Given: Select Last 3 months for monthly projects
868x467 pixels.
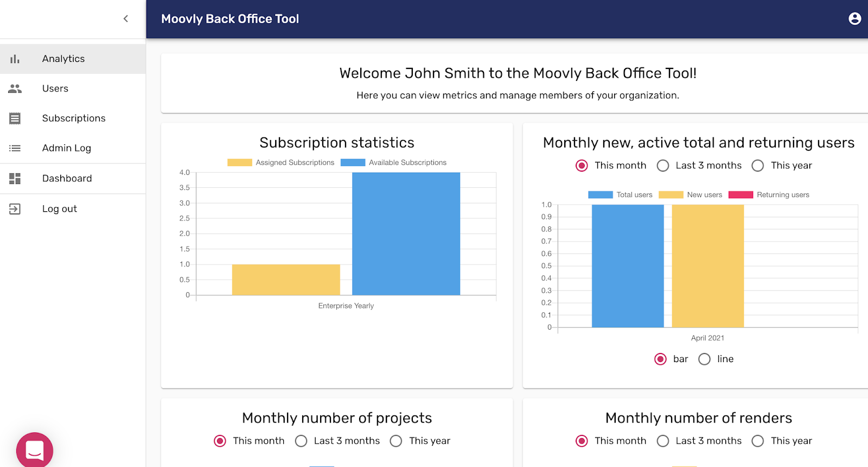Looking at the screenshot, I should point(301,441).
